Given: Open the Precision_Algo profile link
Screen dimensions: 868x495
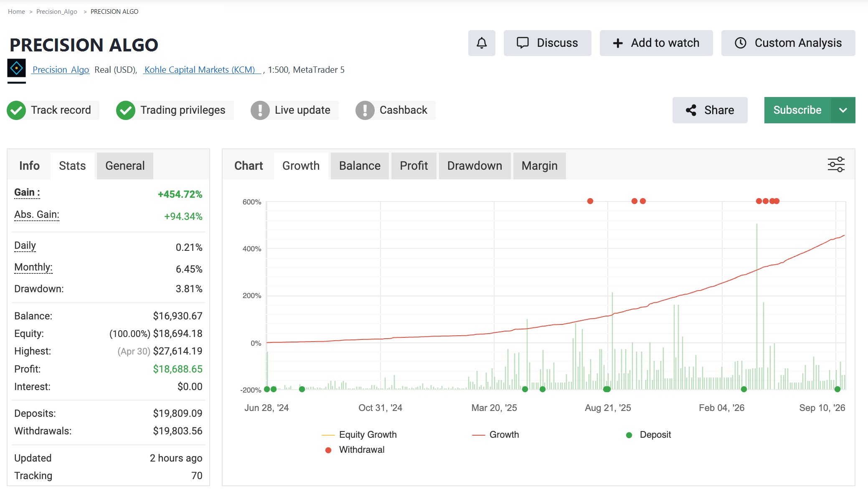Looking at the screenshot, I should 61,70.
